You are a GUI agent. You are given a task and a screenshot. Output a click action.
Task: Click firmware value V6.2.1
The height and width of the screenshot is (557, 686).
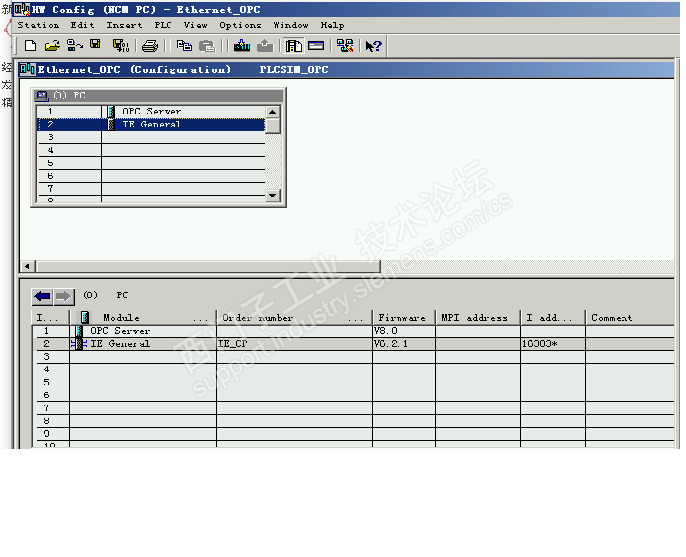point(391,344)
